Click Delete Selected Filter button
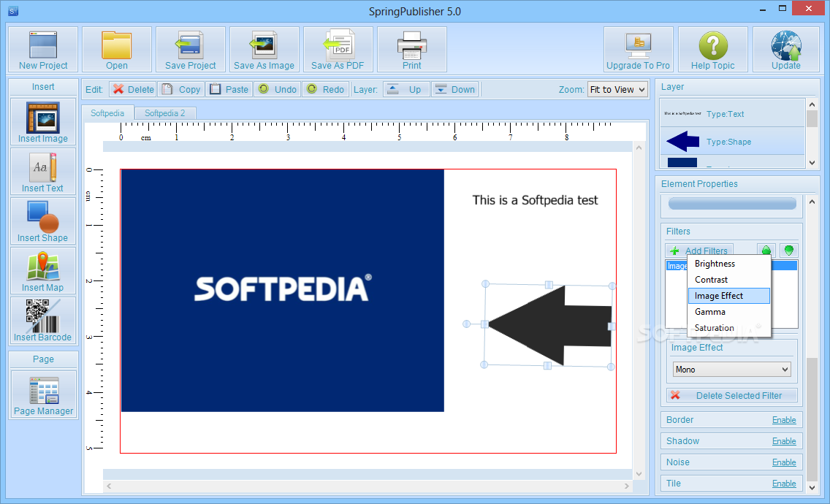 click(731, 395)
